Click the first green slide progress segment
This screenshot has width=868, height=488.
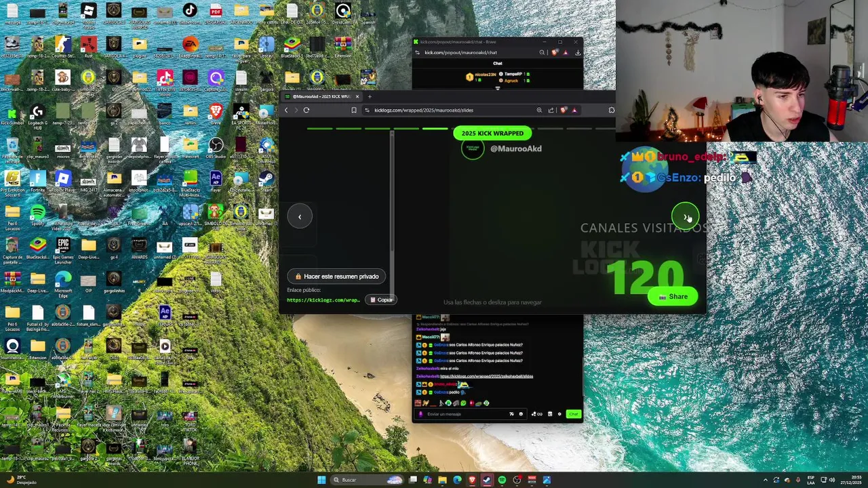(320, 128)
